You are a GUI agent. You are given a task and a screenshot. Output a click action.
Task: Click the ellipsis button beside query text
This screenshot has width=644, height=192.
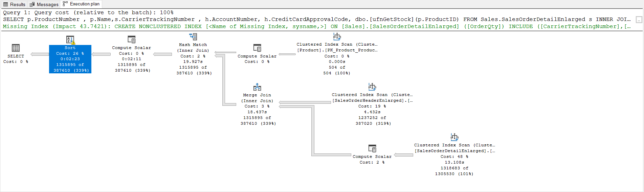point(639,20)
